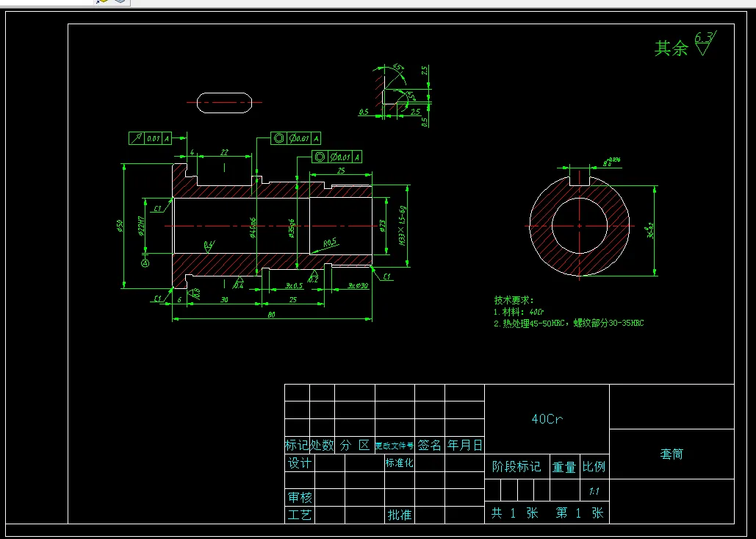Image resolution: width=756 pixels, height=539 pixels.
Task: Select the 批准 cell in title block
Action: (x=400, y=515)
